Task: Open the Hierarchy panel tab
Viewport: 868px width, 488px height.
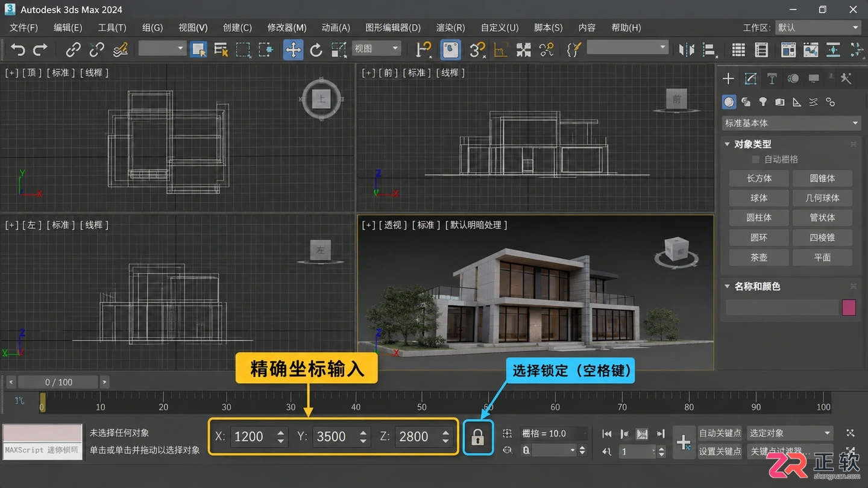Action: pyautogui.click(x=772, y=79)
